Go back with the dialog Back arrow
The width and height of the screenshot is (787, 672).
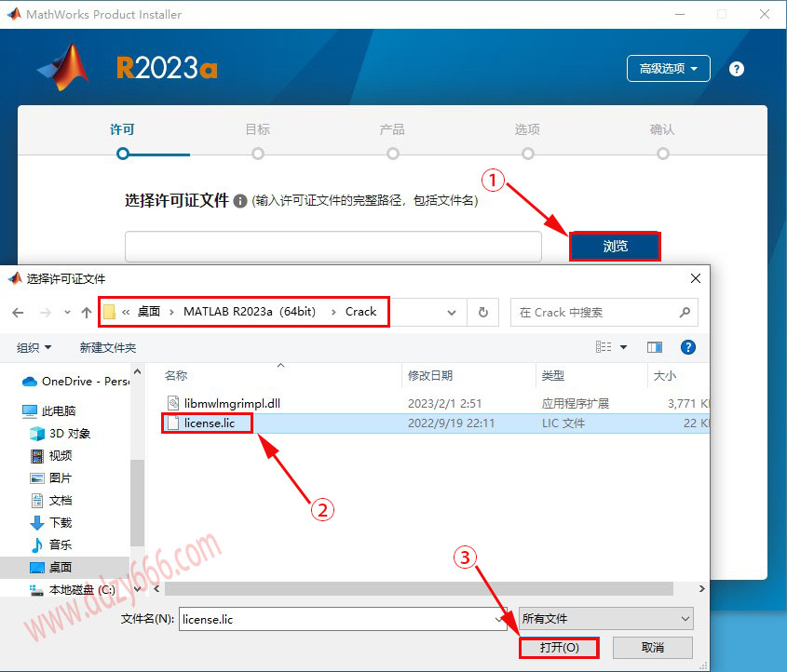(x=18, y=313)
